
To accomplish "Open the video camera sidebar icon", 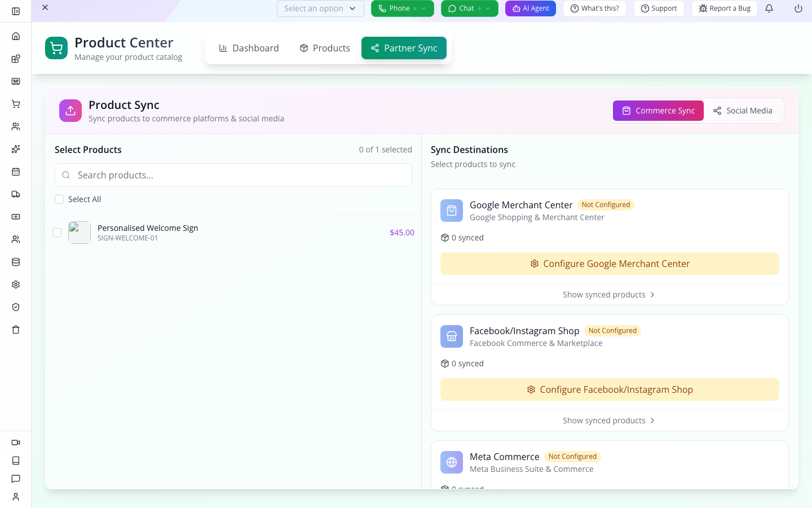I will tap(16, 443).
